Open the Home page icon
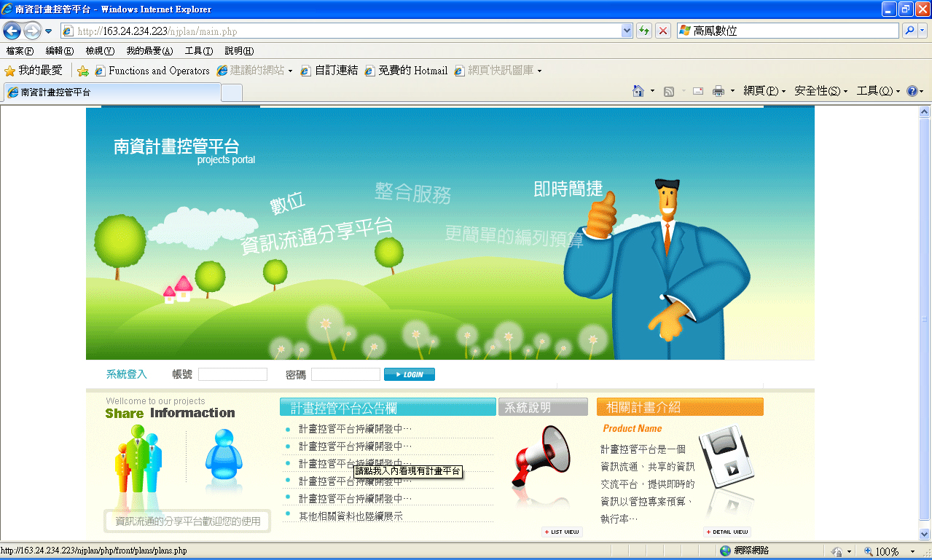Image resolution: width=932 pixels, height=560 pixels. click(638, 91)
